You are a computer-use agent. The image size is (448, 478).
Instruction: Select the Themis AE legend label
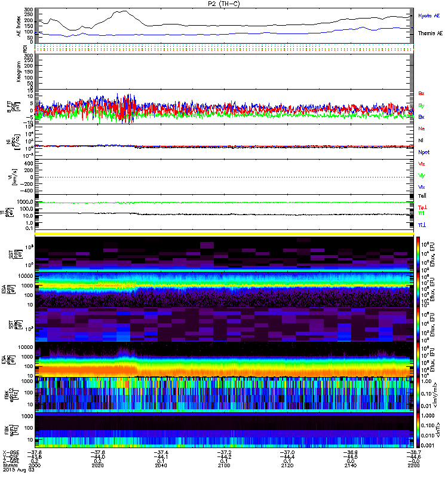pos(430,33)
